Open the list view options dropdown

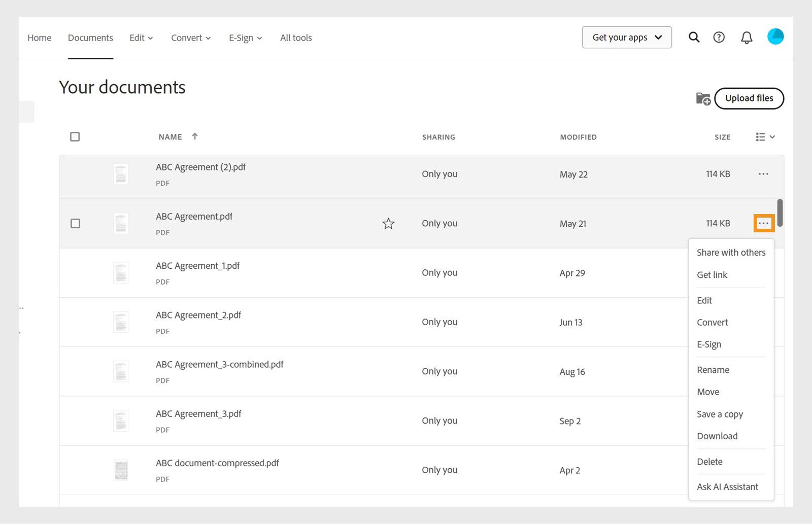point(765,137)
